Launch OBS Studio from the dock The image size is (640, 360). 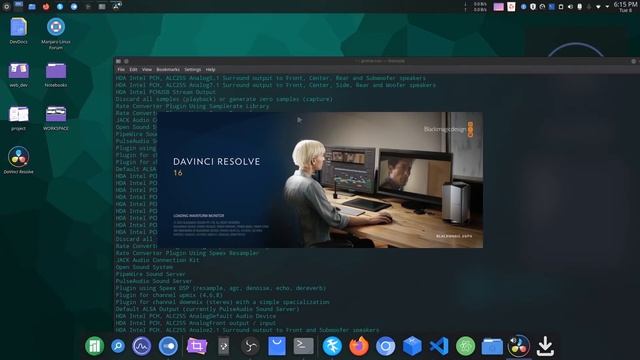(250, 346)
